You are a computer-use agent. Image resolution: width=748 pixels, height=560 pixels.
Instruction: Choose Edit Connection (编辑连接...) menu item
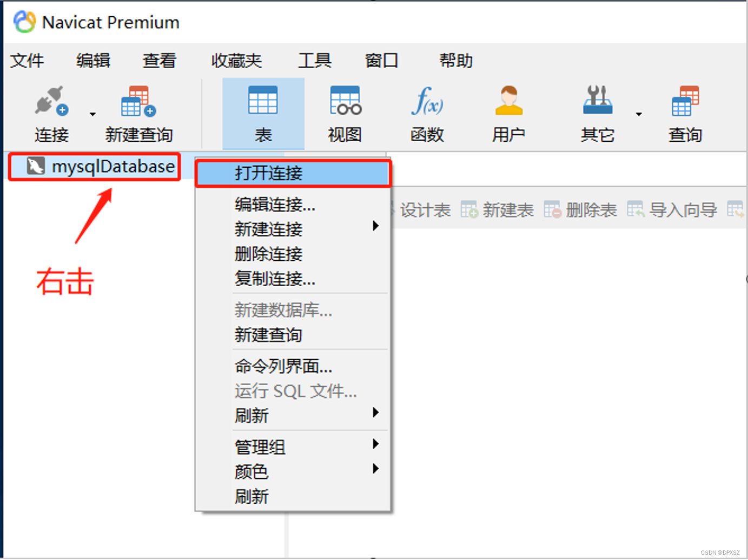tap(293, 205)
